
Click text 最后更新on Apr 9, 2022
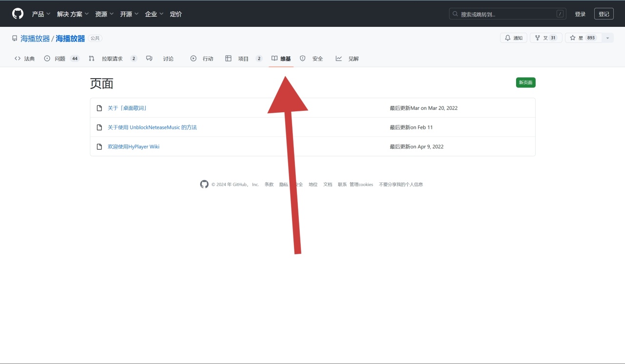click(x=417, y=146)
